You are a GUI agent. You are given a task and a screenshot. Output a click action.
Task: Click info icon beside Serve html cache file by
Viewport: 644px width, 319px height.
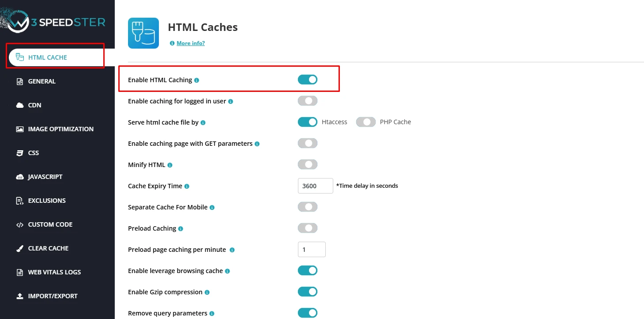tap(203, 123)
